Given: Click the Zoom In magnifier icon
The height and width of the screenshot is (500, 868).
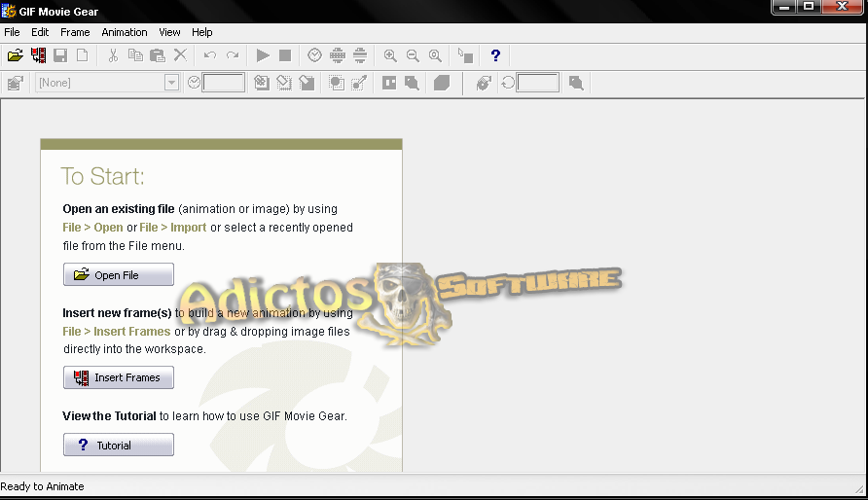Looking at the screenshot, I should pyautogui.click(x=390, y=55).
